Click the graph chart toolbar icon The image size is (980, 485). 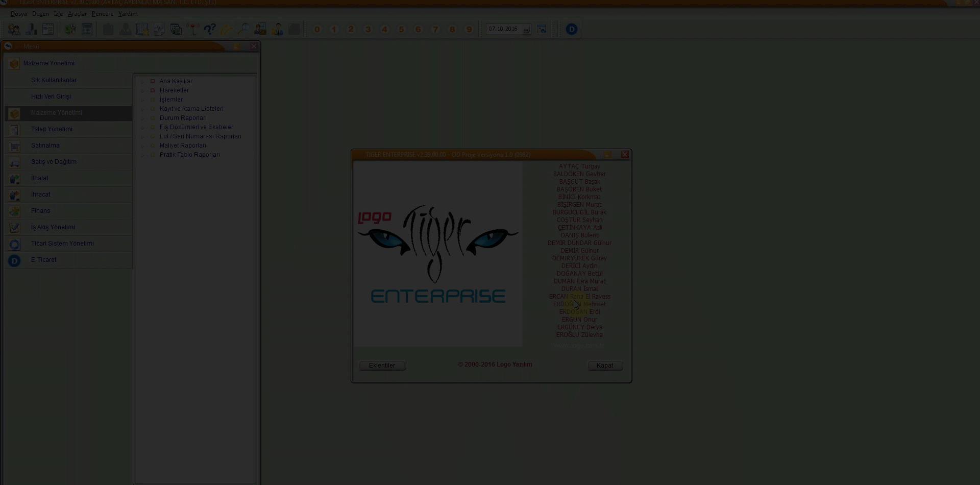tap(159, 29)
